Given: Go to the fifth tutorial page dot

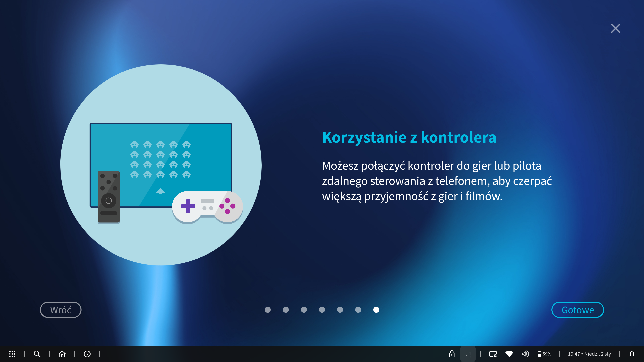Looking at the screenshot, I should tap(340, 310).
